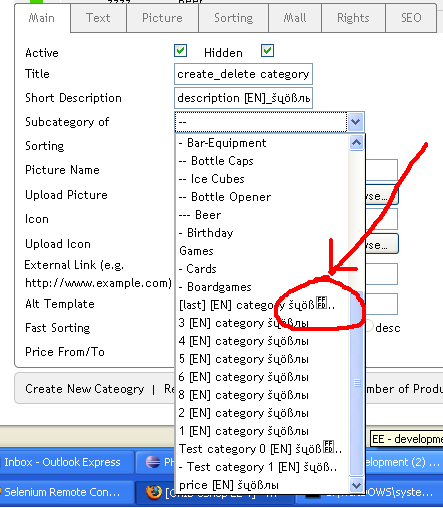Viewport: 443px width, 508px height.
Task: Open the SEO tab
Action: click(411, 18)
